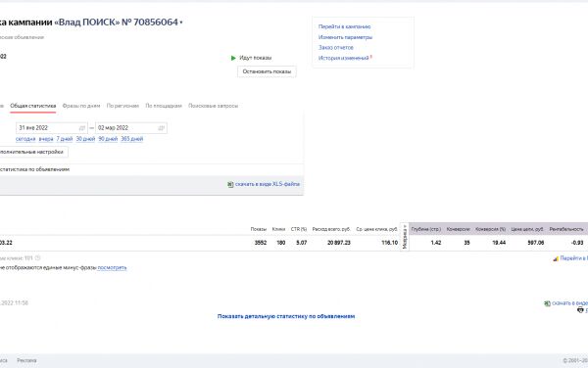Click depth value 1.42
This screenshot has width=588, height=368.
[x=436, y=243]
